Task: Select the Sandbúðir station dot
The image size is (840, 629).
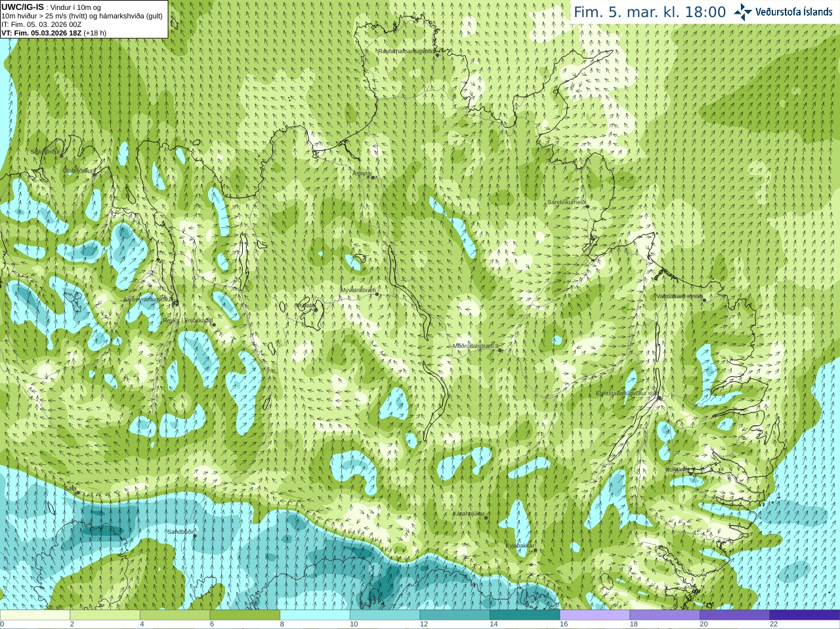Action: pos(194,536)
